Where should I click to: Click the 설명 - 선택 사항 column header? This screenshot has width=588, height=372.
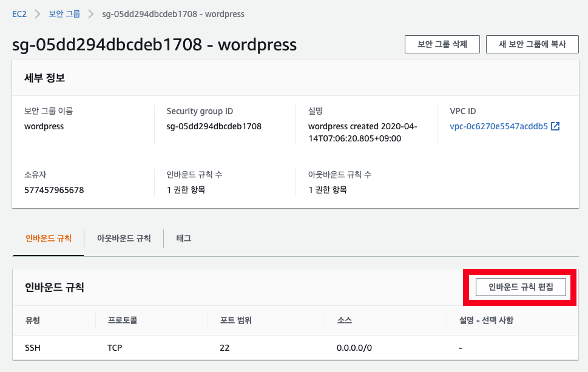[x=487, y=320]
